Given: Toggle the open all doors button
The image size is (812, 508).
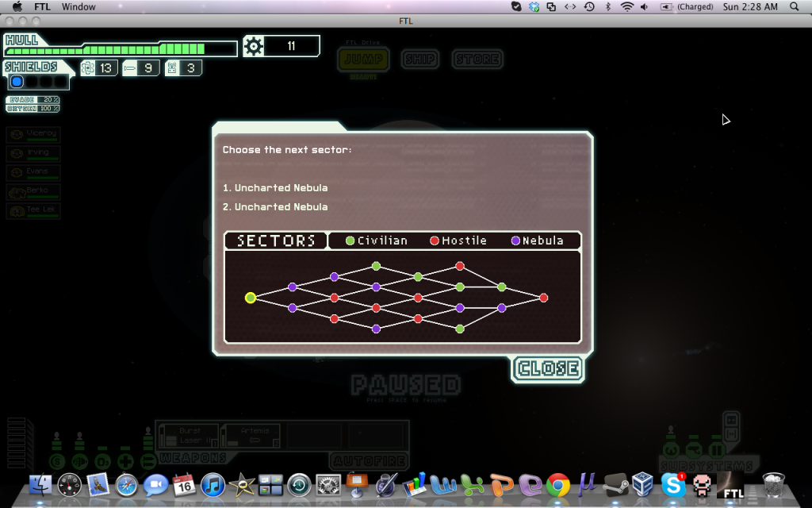Looking at the screenshot, I should pos(731,433).
